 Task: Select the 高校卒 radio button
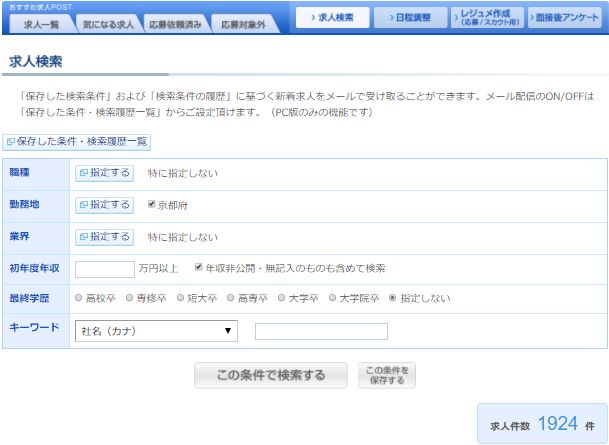tap(79, 298)
